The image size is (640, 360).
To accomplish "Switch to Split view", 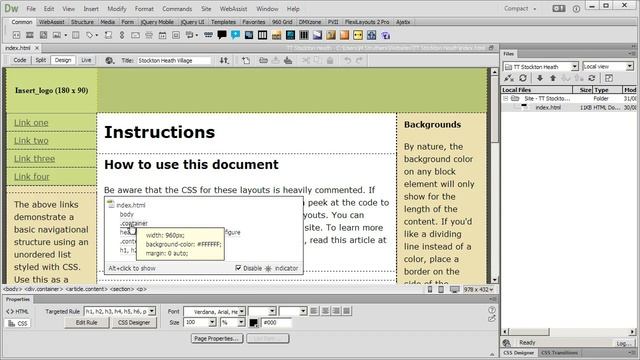I will point(40,60).
